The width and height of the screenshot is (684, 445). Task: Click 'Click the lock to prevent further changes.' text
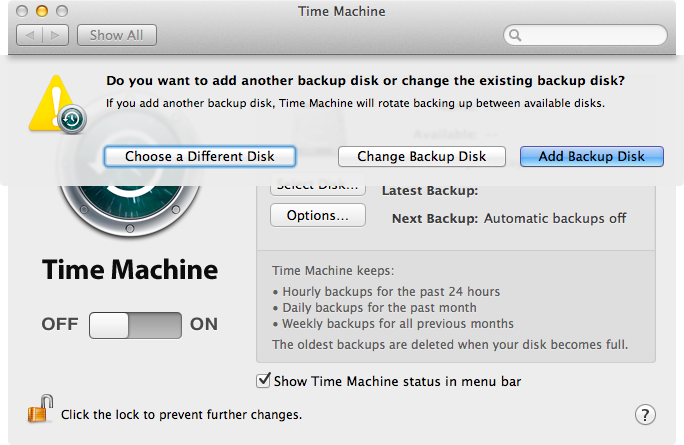point(181,414)
